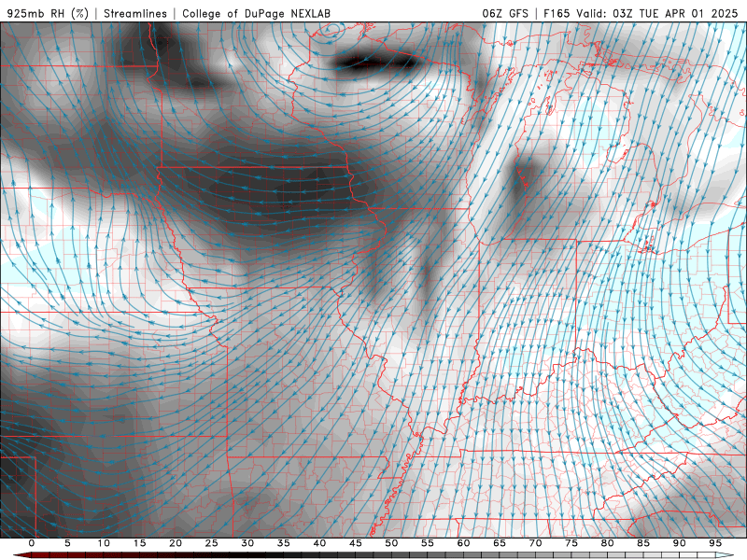Click the 10 label on the color scale
Screen dimensions: 747x560
pos(104,543)
